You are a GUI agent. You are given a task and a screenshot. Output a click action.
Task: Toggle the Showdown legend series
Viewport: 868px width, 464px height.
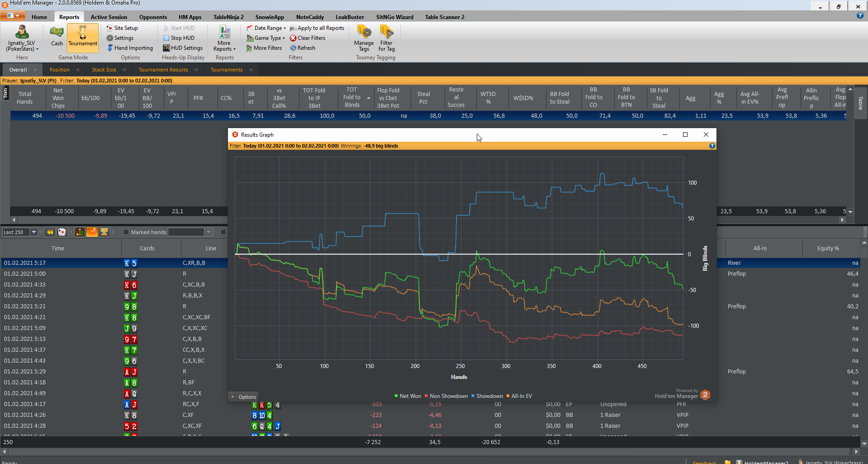coord(487,396)
